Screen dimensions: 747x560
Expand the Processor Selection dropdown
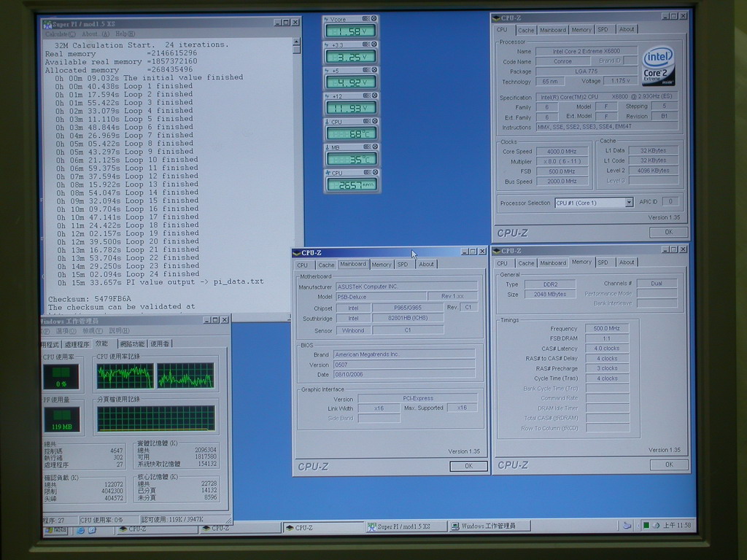629,203
